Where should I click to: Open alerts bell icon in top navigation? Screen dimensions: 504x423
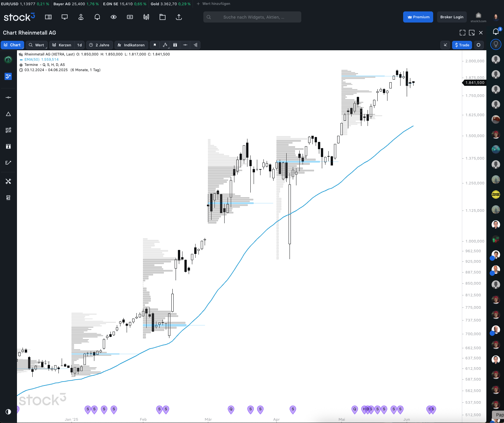pyautogui.click(x=97, y=17)
